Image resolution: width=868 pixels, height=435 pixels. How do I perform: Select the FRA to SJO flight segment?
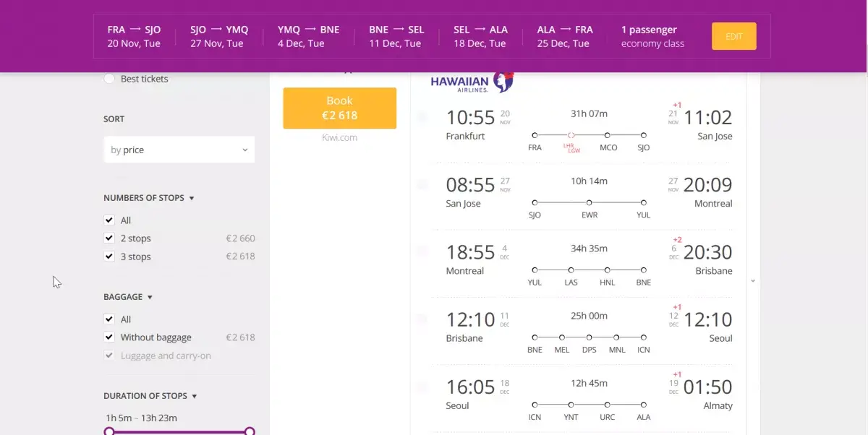(x=135, y=36)
